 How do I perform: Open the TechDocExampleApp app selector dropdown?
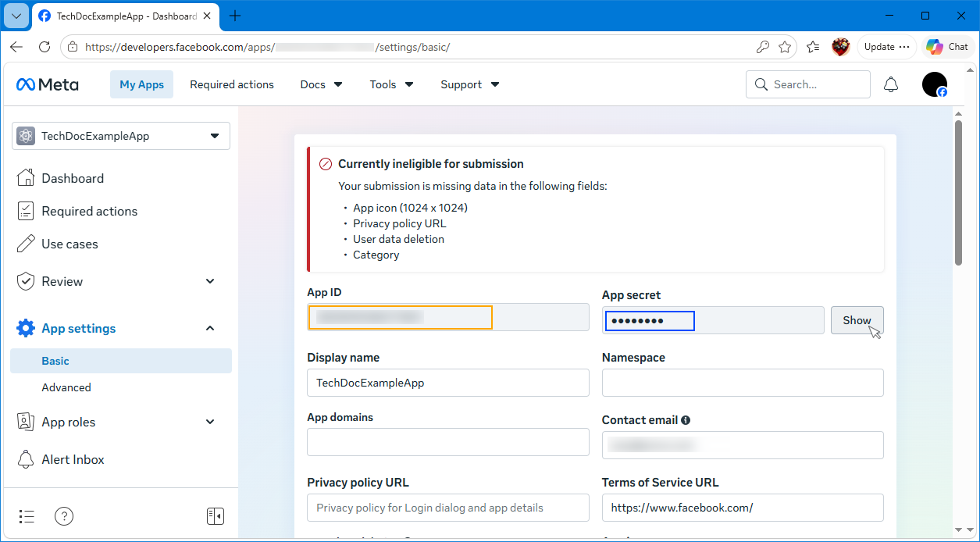point(121,136)
